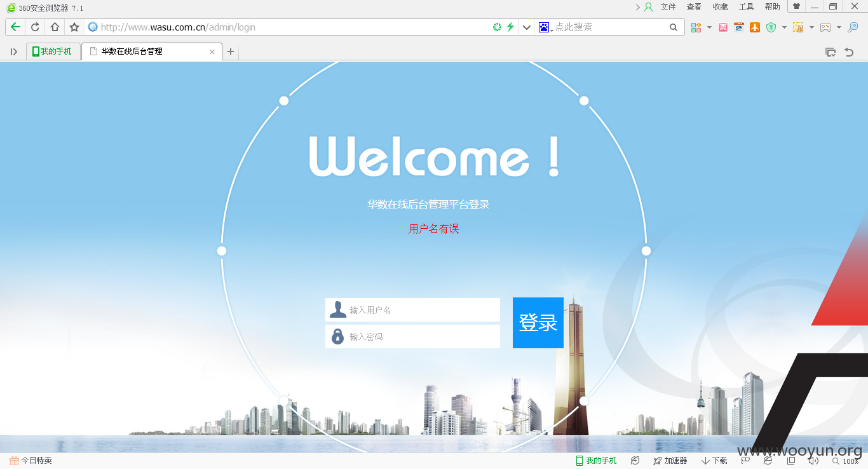This screenshot has height=469, width=868.
Task: Click the 输入用户名 username field
Action: (412, 309)
